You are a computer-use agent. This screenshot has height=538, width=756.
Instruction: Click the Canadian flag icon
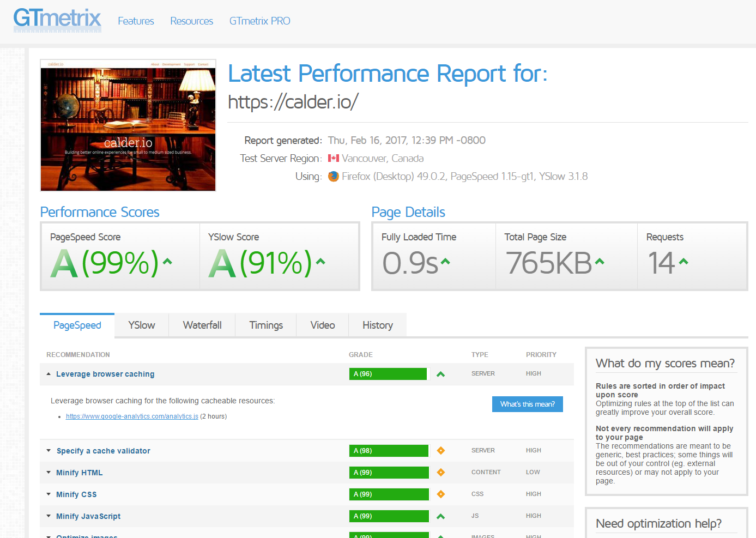pos(333,158)
